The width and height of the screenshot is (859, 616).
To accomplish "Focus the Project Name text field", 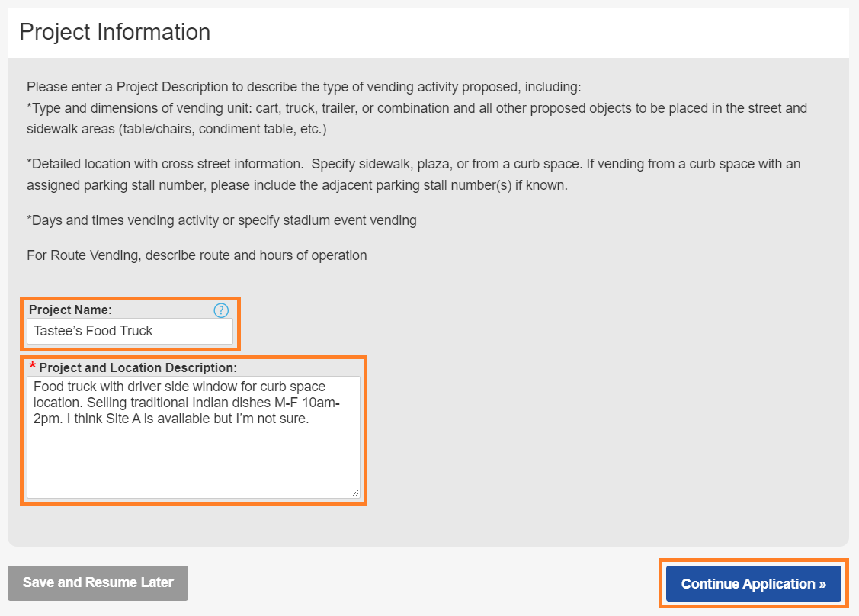I will (x=130, y=331).
